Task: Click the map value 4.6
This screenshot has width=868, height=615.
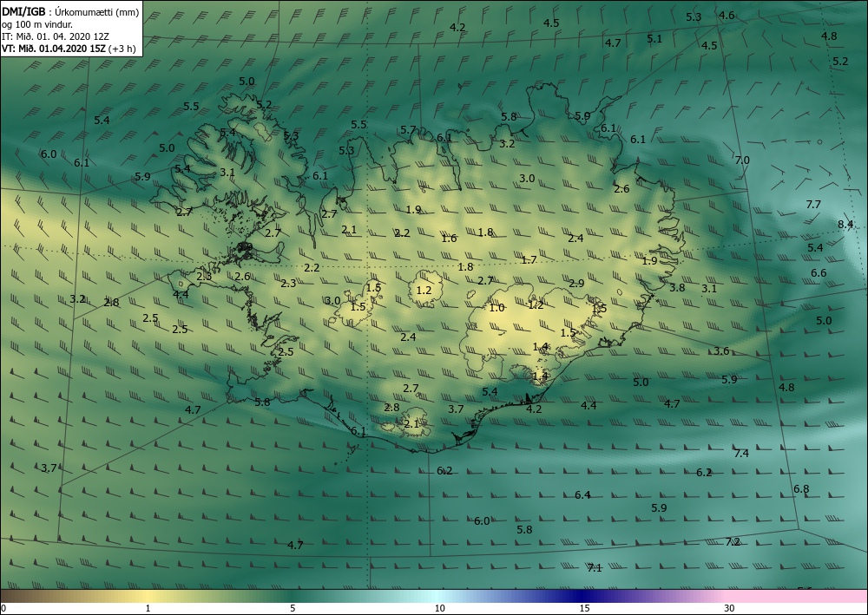Action: pos(727,16)
